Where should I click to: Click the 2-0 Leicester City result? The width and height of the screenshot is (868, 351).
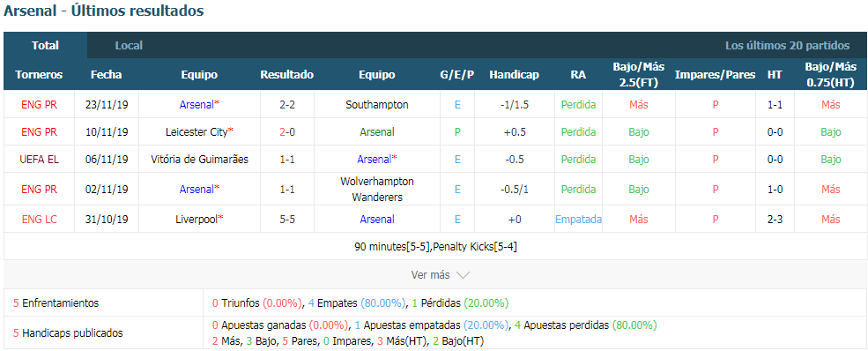(x=287, y=131)
